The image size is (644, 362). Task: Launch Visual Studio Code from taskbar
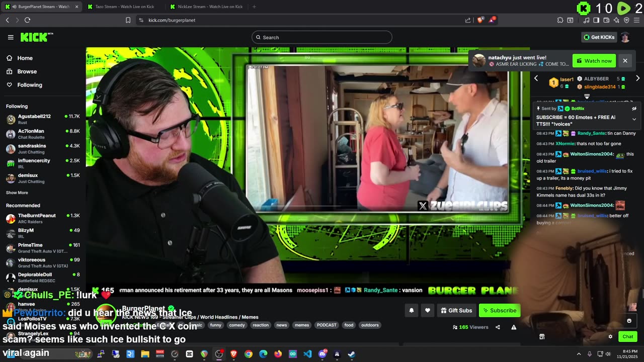307,354
